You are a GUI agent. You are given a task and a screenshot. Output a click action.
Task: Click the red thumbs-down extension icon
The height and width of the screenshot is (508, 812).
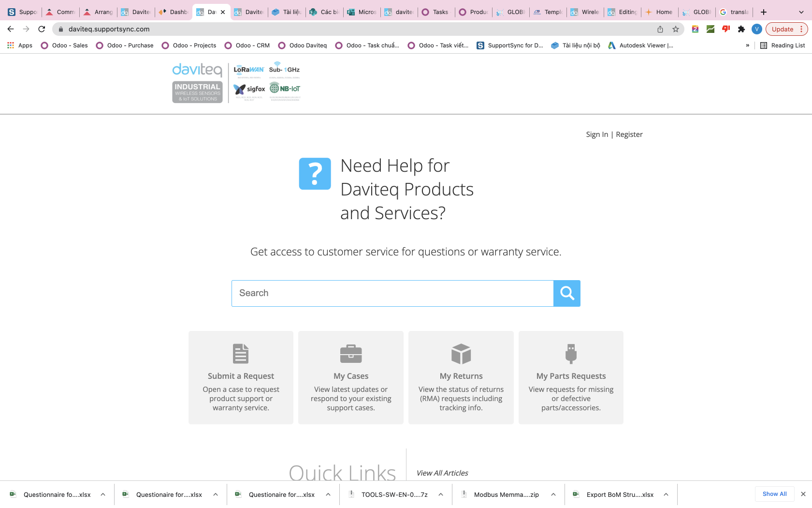pyautogui.click(x=726, y=29)
